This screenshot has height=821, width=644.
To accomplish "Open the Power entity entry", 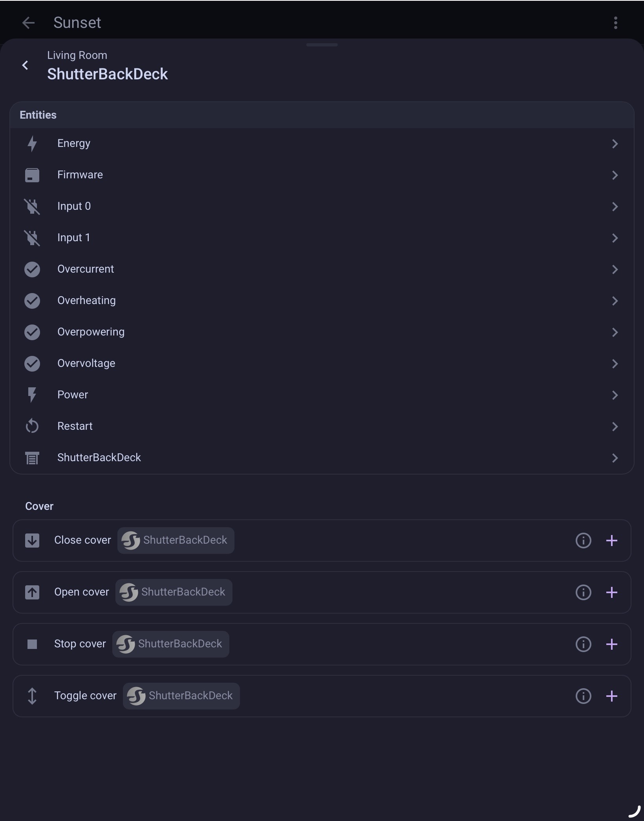I will click(322, 395).
